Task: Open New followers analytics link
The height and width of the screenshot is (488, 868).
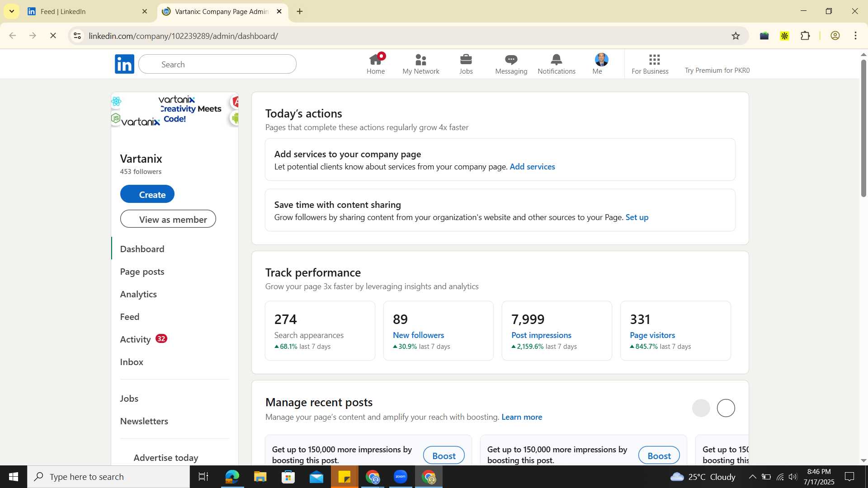Action: [x=419, y=335]
